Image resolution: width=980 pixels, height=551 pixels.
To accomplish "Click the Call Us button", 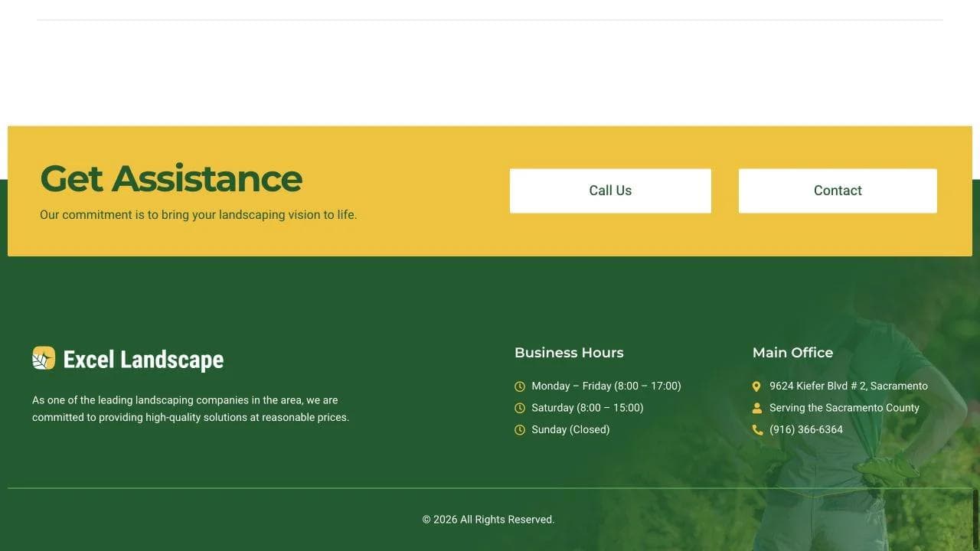I will pos(610,191).
